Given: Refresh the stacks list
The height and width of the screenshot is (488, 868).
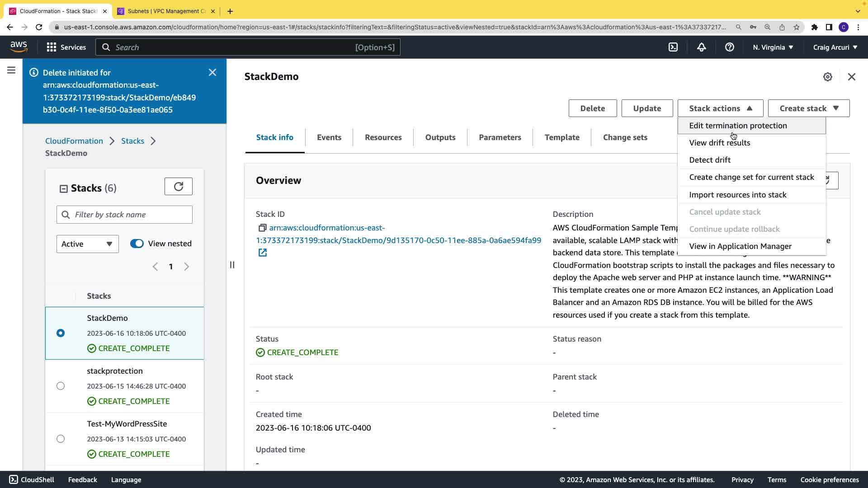Looking at the screenshot, I should pyautogui.click(x=178, y=186).
